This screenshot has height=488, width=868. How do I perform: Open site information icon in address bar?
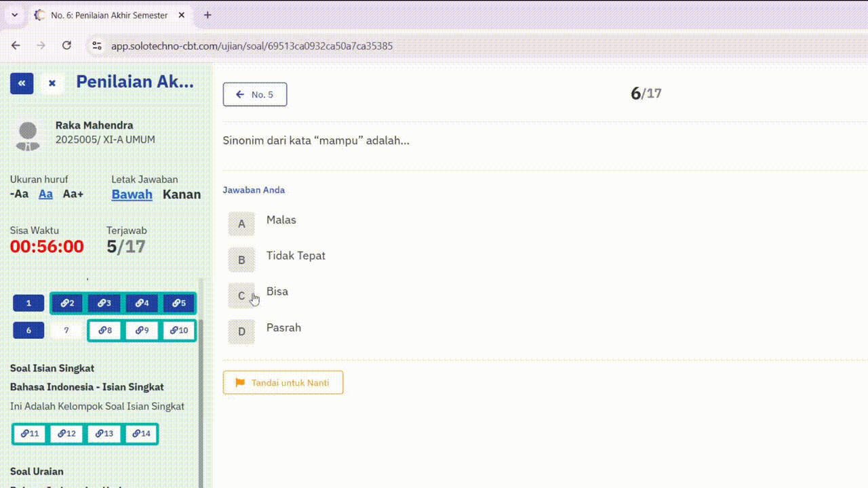tap(97, 45)
